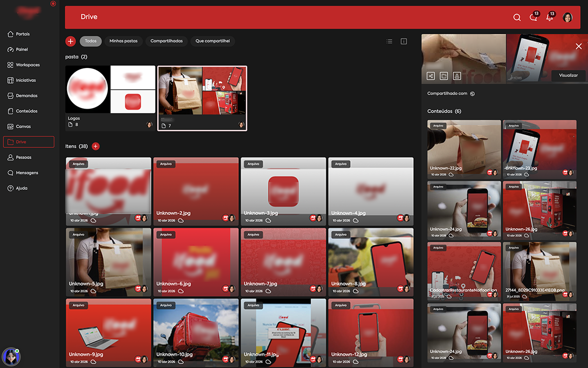
Task: Open search using the magnifier icon
Action: [517, 17]
